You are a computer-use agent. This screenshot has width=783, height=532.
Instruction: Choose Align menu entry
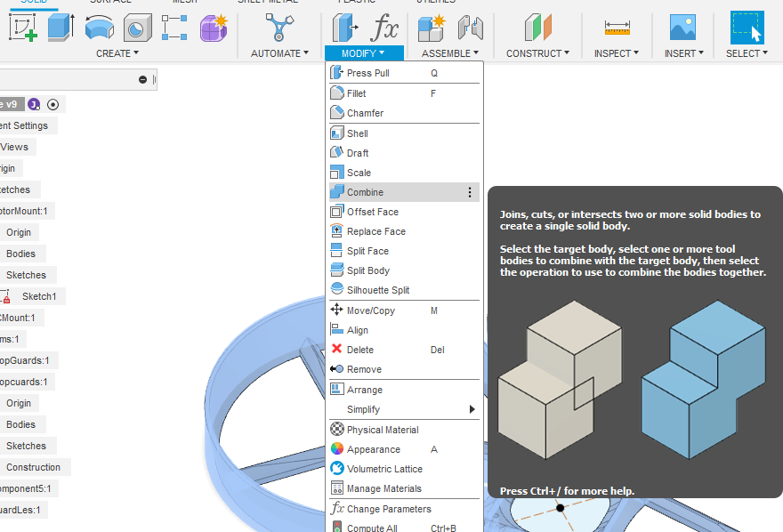point(405,330)
